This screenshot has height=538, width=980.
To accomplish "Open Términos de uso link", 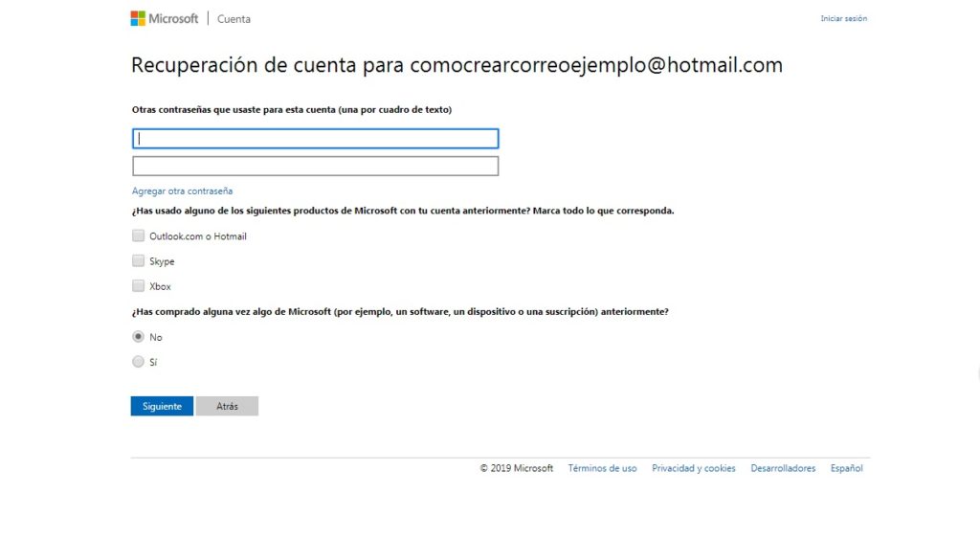I will [x=603, y=468].
